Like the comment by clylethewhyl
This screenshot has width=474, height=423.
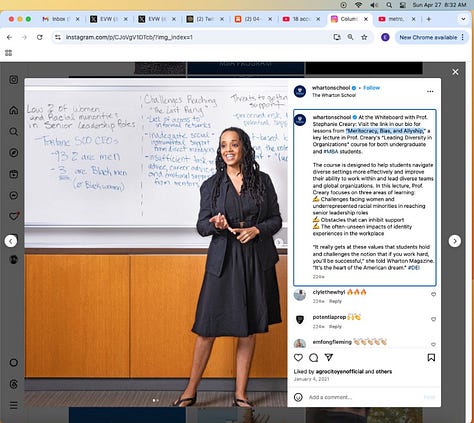pos(433,294)
